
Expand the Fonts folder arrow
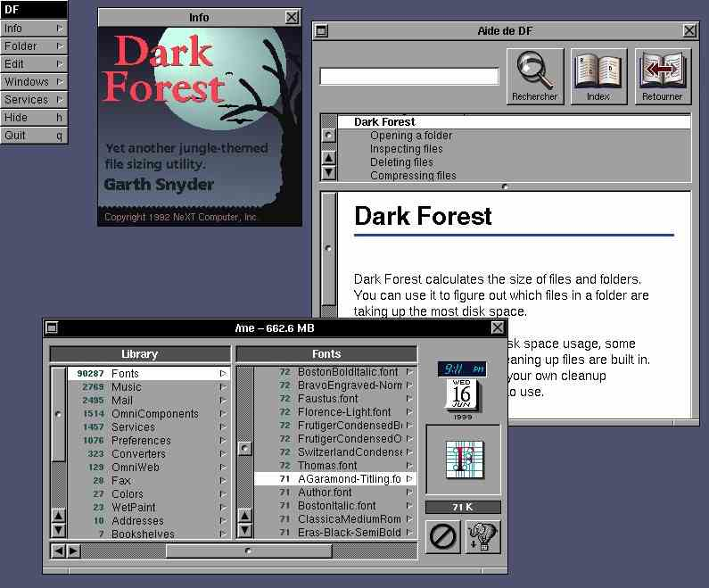(x=223, y=374)
